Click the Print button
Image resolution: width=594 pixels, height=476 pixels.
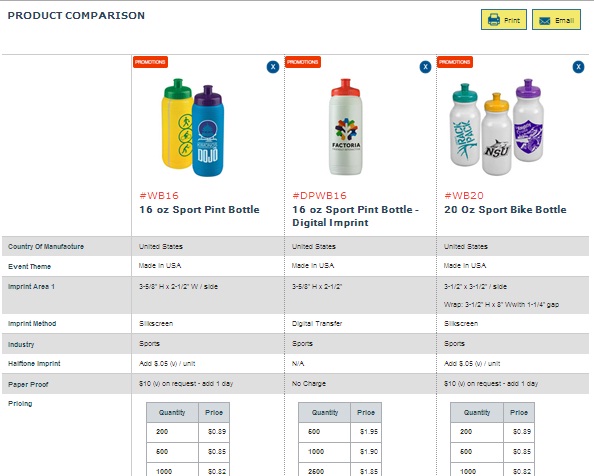click(x=503, y=19)
